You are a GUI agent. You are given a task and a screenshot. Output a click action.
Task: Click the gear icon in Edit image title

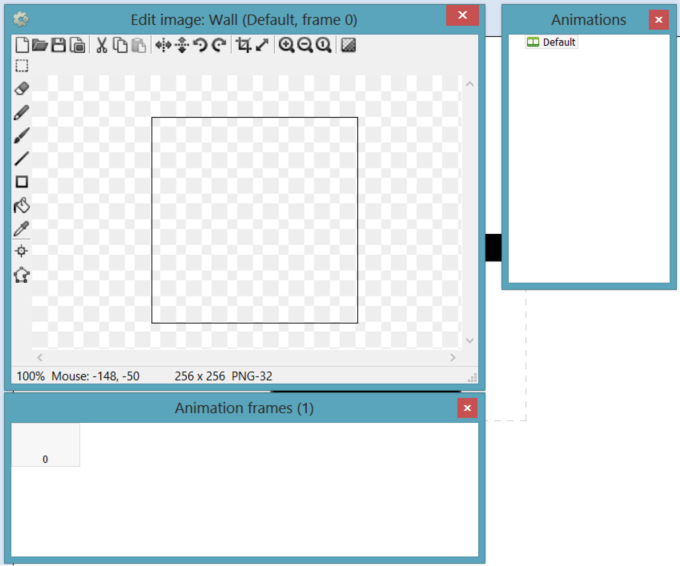[x=20, y=19]
